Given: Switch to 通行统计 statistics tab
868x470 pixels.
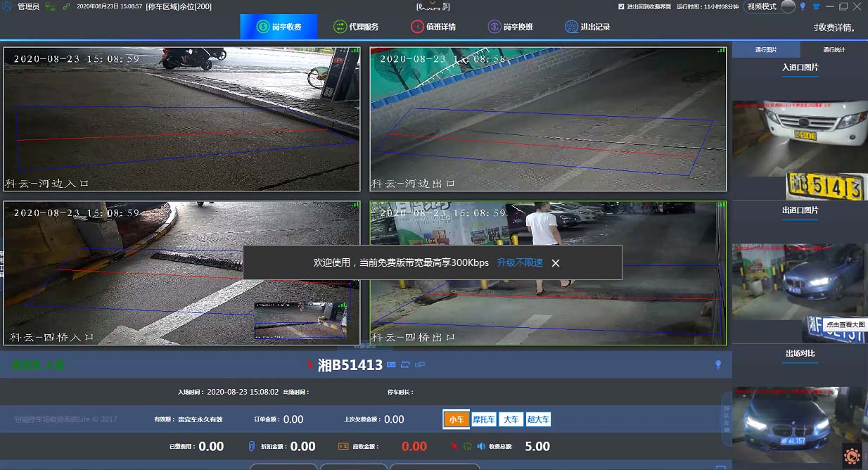Looking at the screenshot, I should (834, 50).
